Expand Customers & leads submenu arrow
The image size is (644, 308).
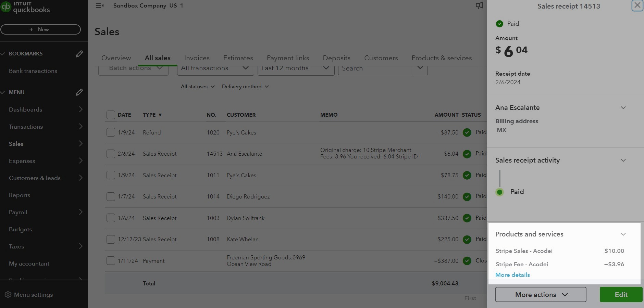[x=80, y=178]
